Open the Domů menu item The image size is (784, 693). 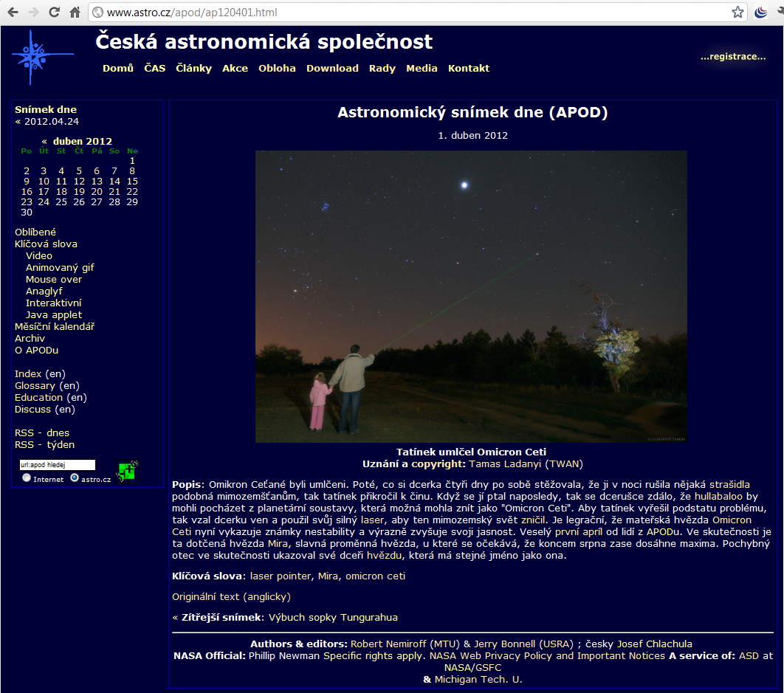click(118, 68)
